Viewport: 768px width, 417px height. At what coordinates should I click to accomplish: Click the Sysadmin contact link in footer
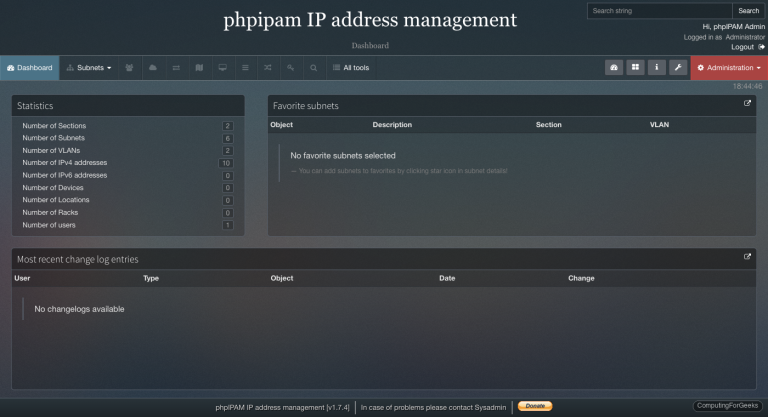click(490, 407)
